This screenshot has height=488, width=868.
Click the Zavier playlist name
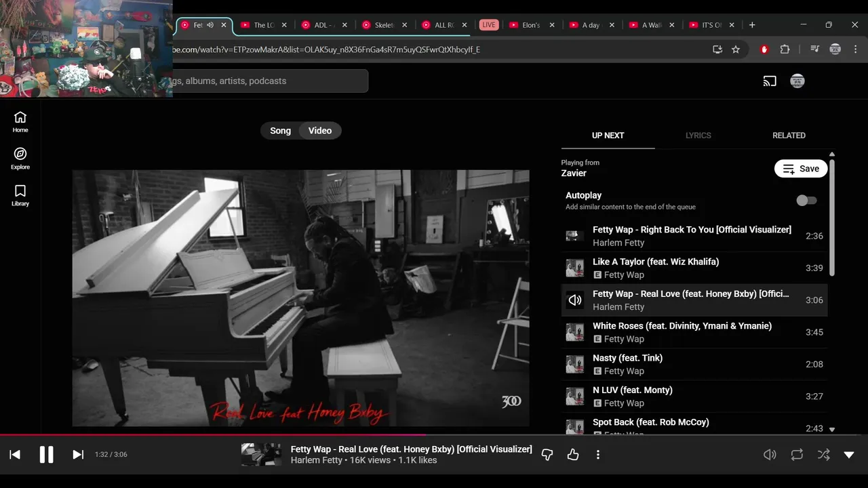574,174
